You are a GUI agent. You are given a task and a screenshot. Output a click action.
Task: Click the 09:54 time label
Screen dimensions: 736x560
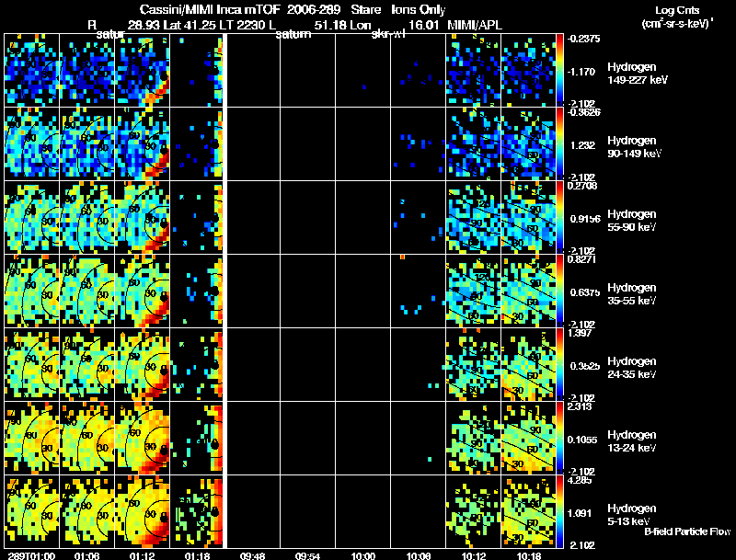[x=308, y=555]
